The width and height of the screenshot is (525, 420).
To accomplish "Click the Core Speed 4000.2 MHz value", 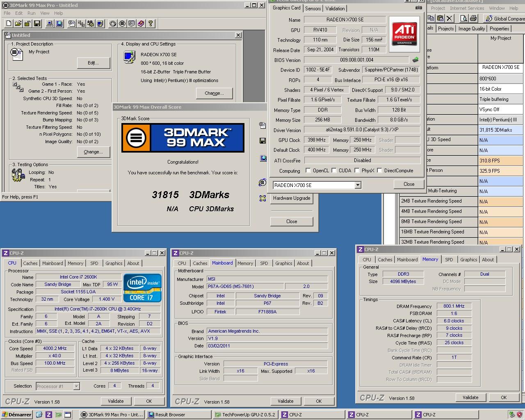I will [x=55, y=349].
